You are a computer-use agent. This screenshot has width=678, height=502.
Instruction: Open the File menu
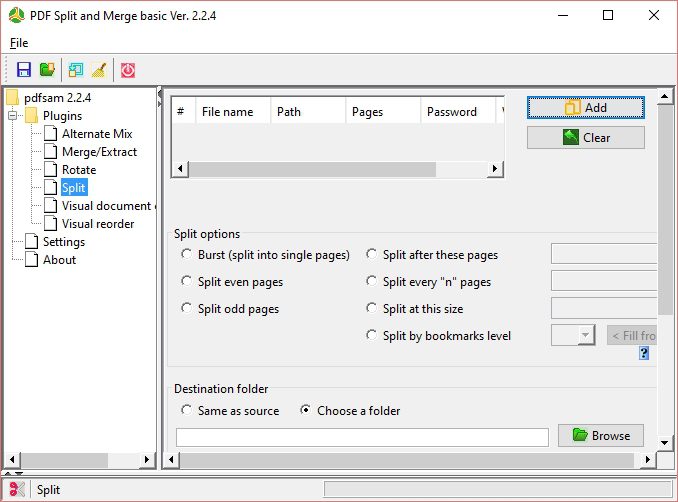(19, 43)
